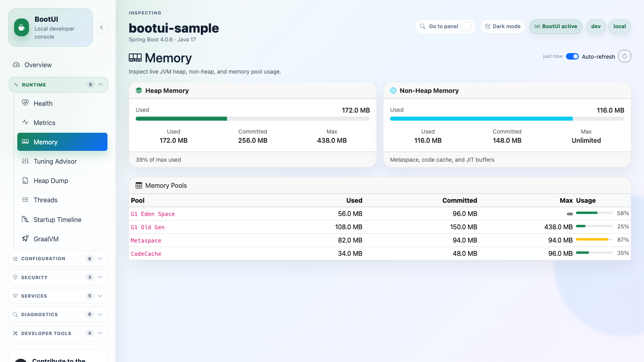644x362 pixels.
Task: Click the GraalVM rocket icon
Action: tap(25, 239)
